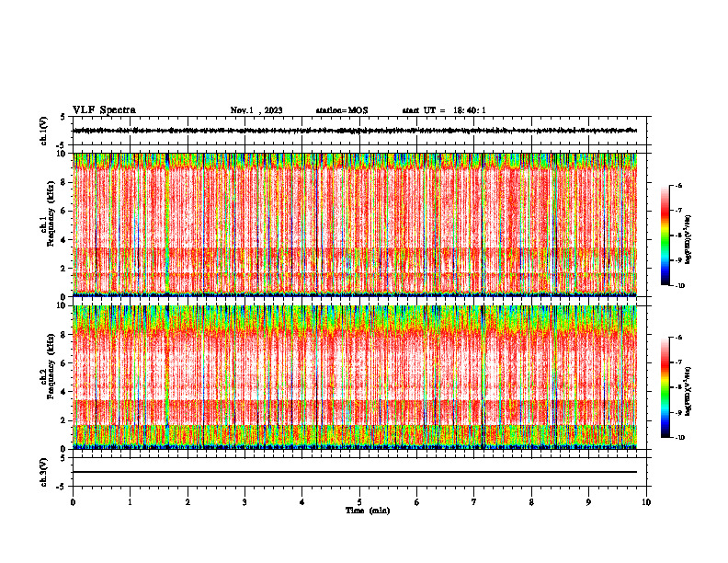Click the flat ch.3 voltage line

(x=355, y=472)
